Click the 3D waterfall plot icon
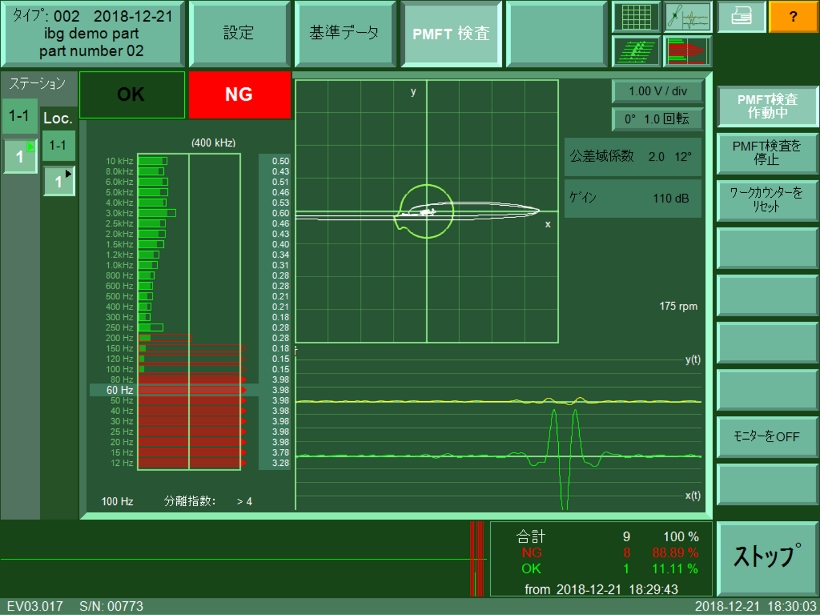Screen dimensions: 820x615 tap(637, 51)
